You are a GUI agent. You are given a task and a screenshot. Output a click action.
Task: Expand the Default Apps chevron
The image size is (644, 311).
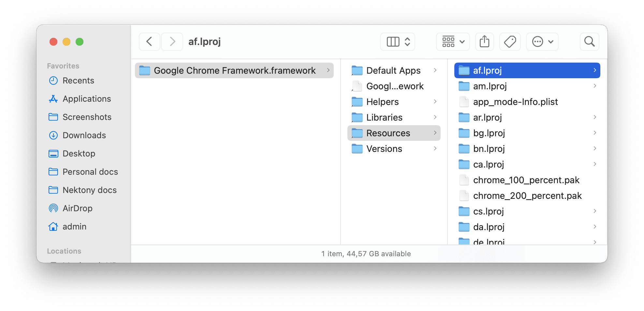(x=435, y=70)
